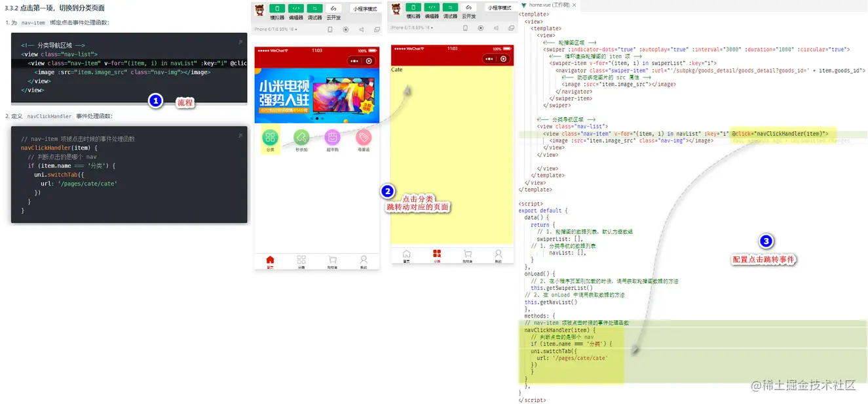The image size is (868, 404).
Task: Click the capsule close circle on the Cate page
Action: tap(504, 59)
